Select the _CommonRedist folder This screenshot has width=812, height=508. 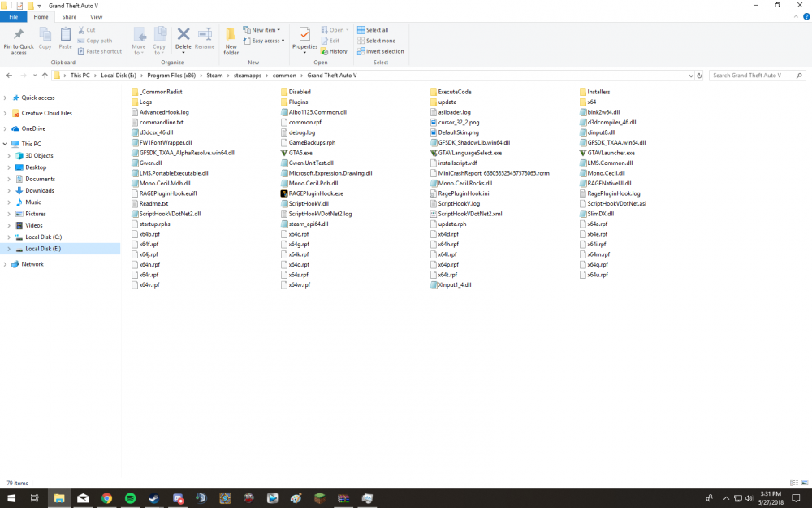click(x=157, y=92)
